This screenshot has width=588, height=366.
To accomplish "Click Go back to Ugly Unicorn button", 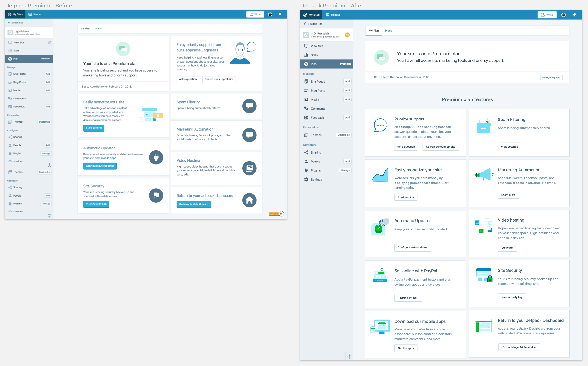I will click(x=194, y=204).
